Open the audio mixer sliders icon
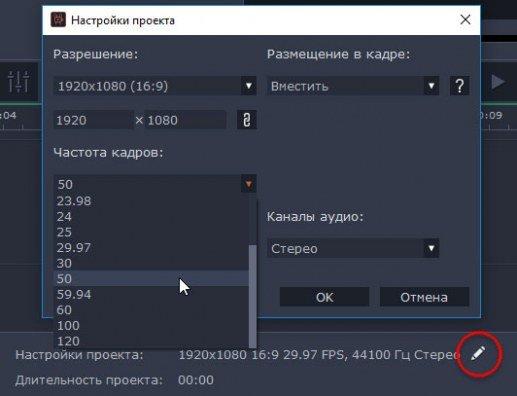Screen dimensions: 517x396 [x=19, y=82]
